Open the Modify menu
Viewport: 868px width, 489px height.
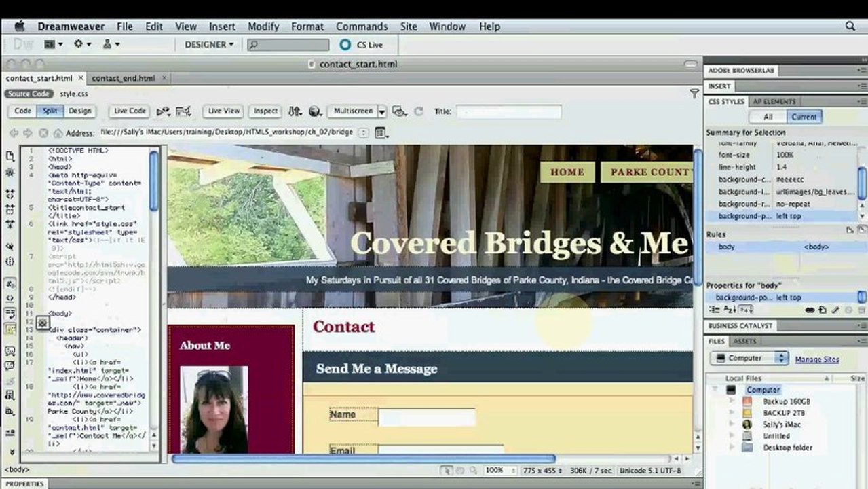click(263, 26)
